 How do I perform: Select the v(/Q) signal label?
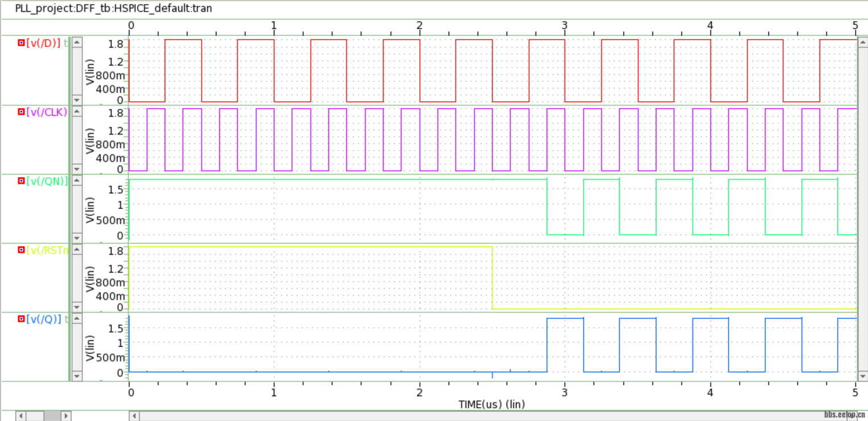point(43,319)
